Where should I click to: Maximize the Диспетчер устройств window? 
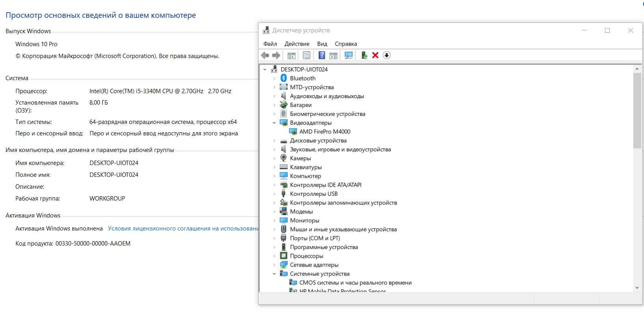tap(607, 30)
